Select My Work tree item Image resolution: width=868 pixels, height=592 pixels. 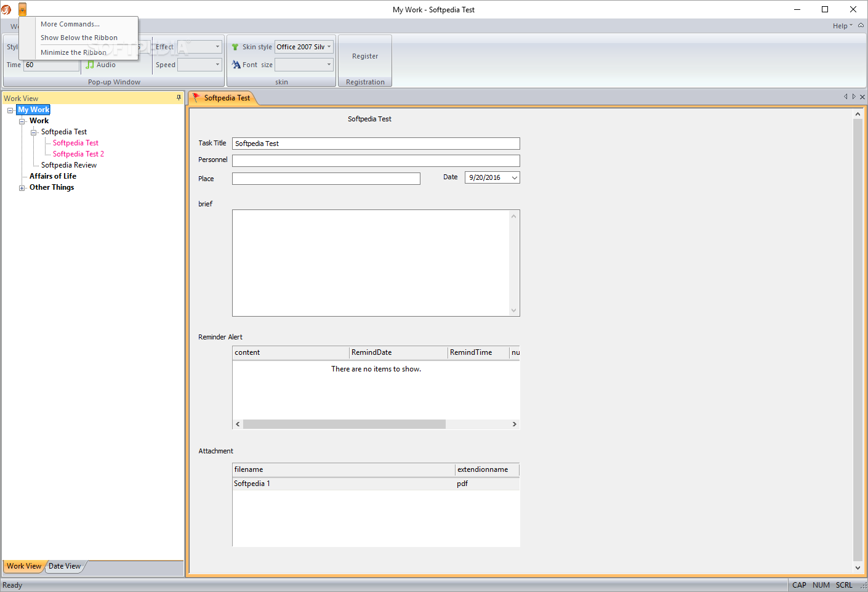(34, 110)
